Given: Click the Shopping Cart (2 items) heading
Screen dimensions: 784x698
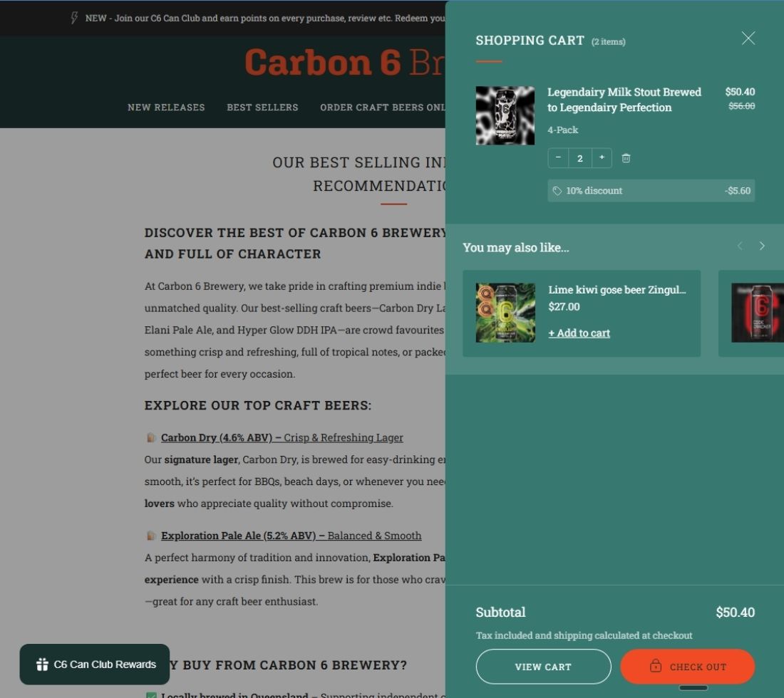Looking at the screenshot, I should pyautogui.click(x=550, y=41).
